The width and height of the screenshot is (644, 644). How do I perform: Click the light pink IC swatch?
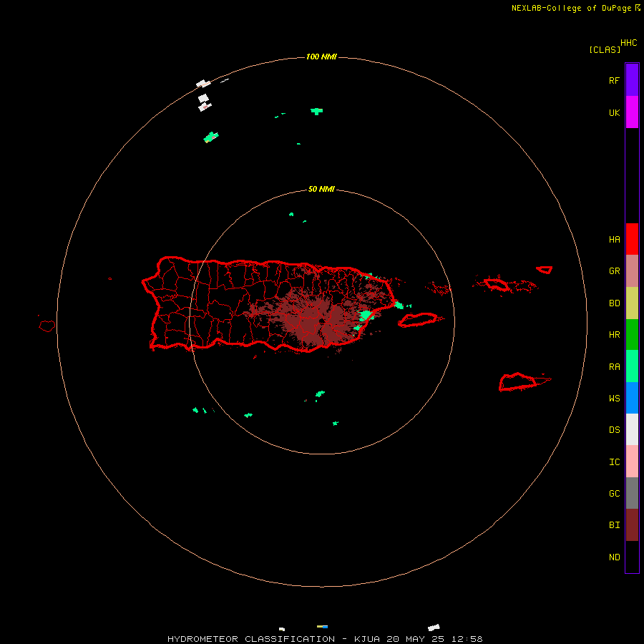pyautogui.click(x=632, y=462)
